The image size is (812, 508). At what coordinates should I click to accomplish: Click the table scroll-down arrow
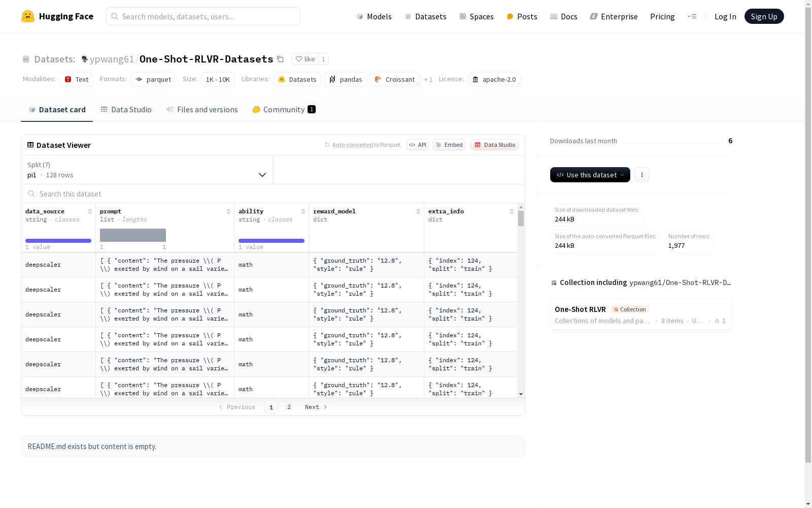pyautogui.click(x=521, y=394)
